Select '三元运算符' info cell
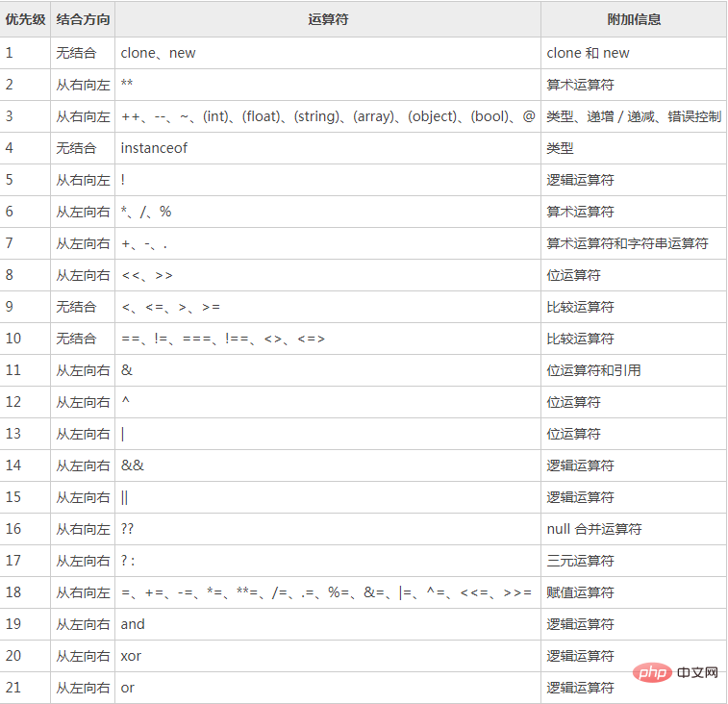 tap(634, 561)
